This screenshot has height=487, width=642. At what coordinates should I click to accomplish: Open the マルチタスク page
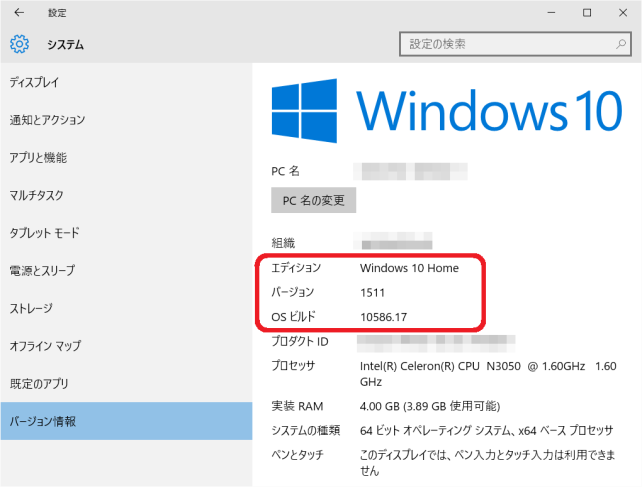(126, 195)
